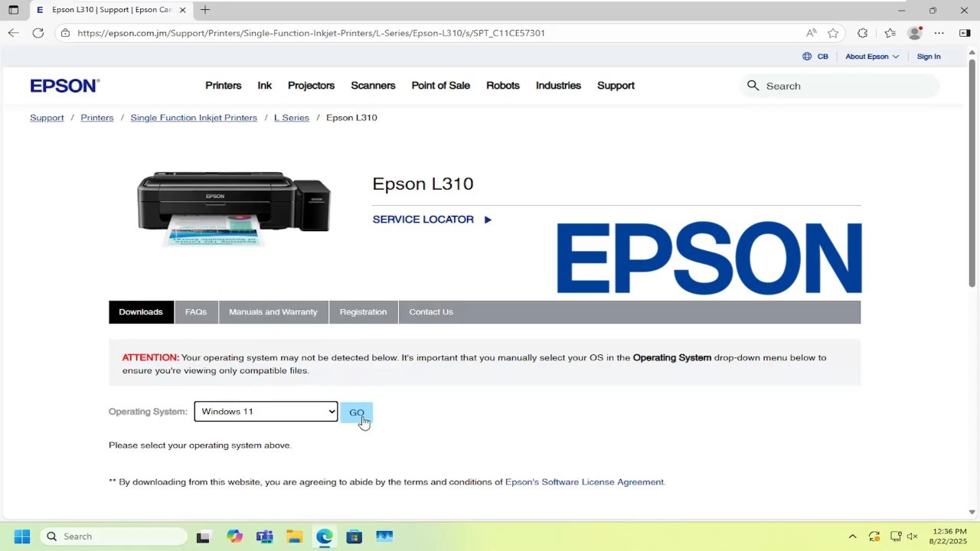Switch to Manuals and Warranty tab

click(x=273, y=312)
